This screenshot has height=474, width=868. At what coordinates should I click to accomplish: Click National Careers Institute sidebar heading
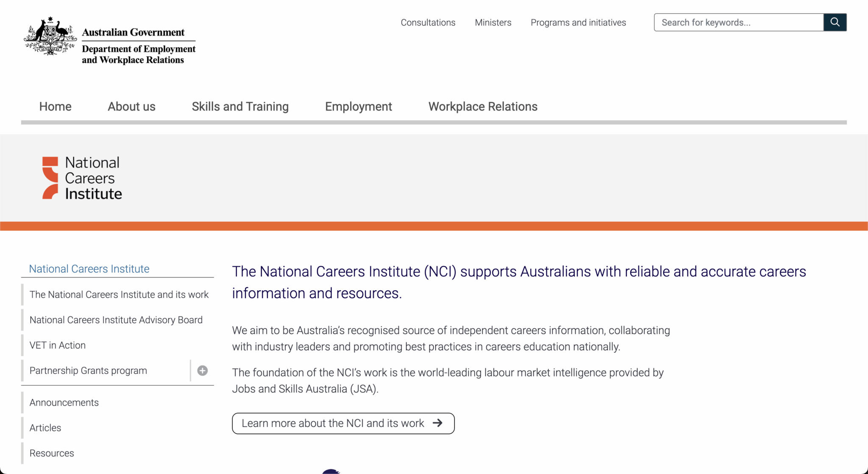89,269
